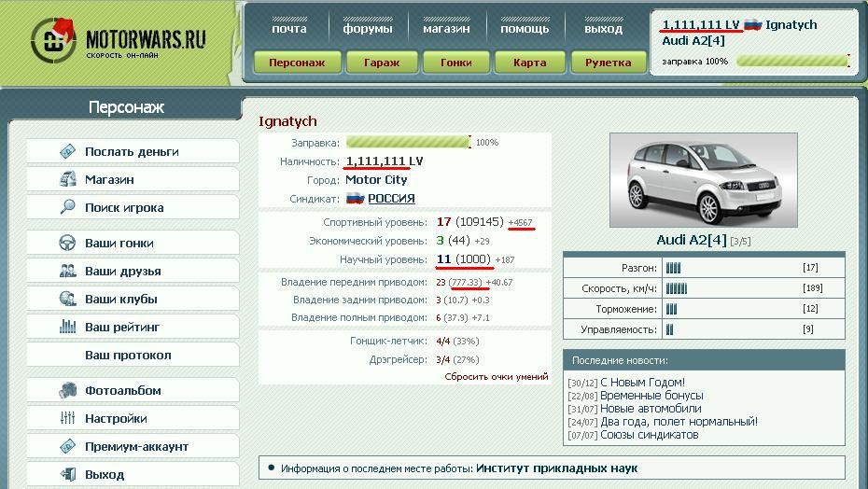Click the Гонщик-летчик skill value 4/4
This screenshot has width=868, height=489.
pos(442,342)
